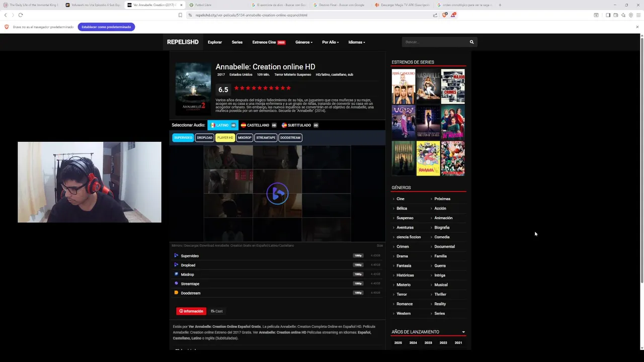Click the bookmark icon in address bar

click(x=180, y=15)
